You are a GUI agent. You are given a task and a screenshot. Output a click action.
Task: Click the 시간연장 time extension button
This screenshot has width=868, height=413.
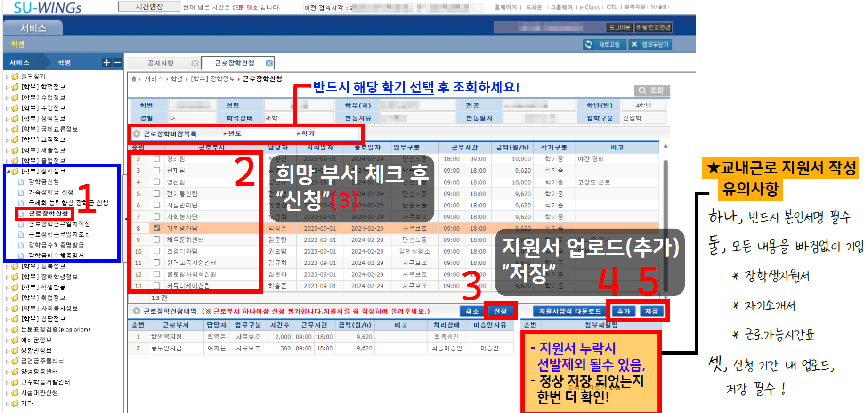[149, 7]
